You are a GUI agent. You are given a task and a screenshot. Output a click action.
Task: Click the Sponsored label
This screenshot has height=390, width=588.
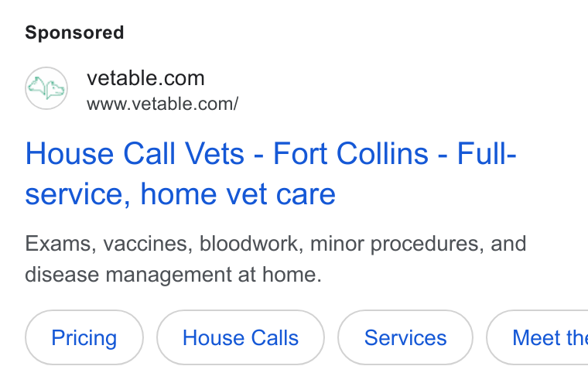coord(74,32)
